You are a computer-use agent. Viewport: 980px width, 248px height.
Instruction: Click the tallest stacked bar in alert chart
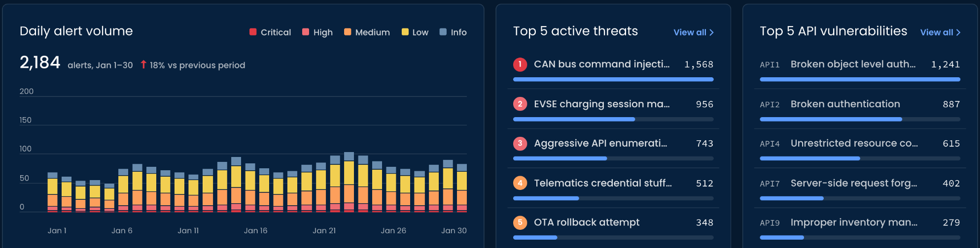(349, 182)
